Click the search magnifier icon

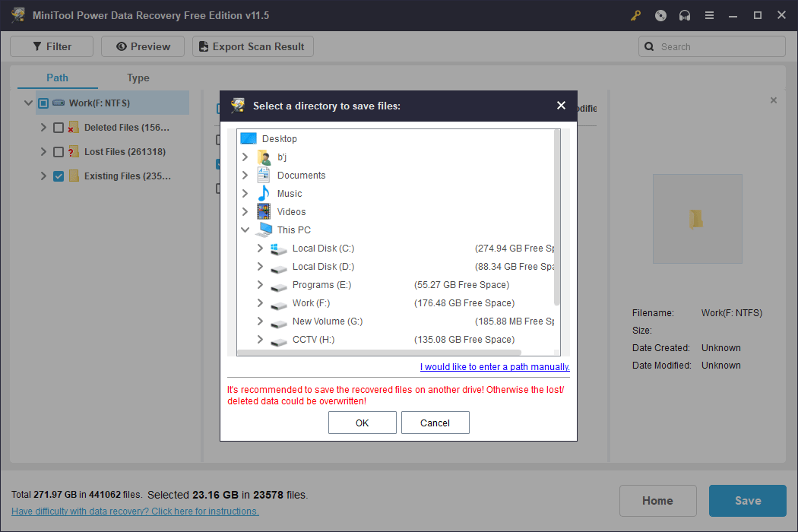pos(649,46)
